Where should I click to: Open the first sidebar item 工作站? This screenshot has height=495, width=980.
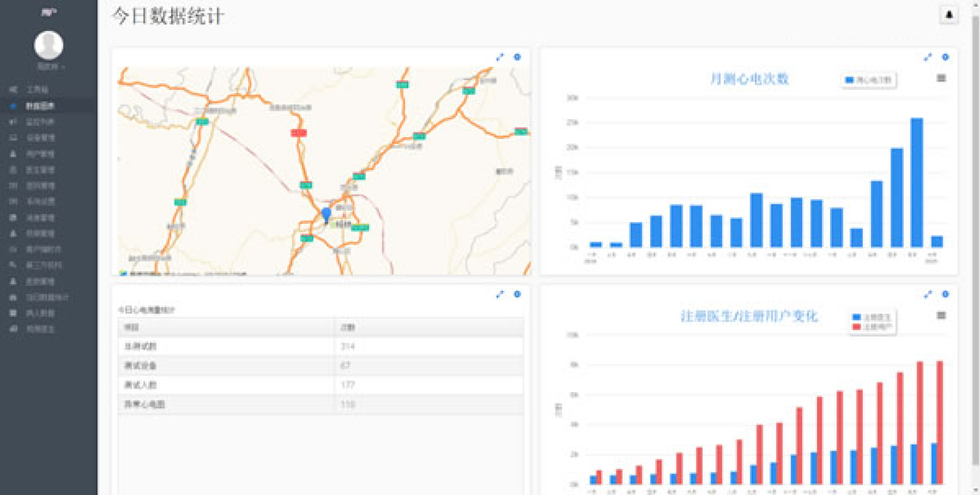[49, 90]
